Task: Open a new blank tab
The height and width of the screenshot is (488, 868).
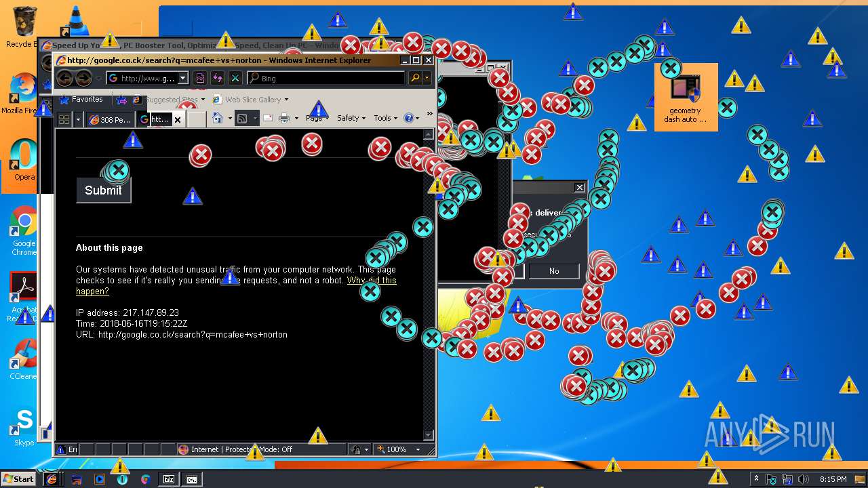Action: pos(196,119)
